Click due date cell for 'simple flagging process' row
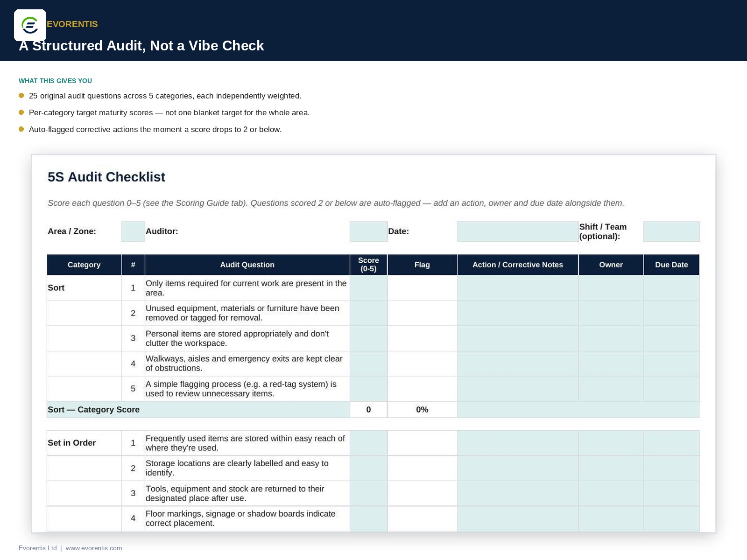This screenshot has height=560, width=747. tap(671, 389)
